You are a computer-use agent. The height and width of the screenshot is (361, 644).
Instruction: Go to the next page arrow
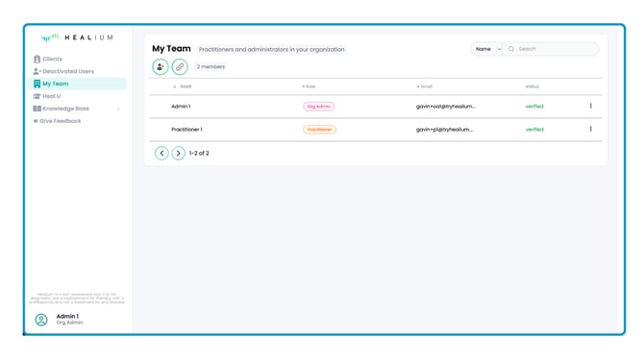tap(178, 153)
